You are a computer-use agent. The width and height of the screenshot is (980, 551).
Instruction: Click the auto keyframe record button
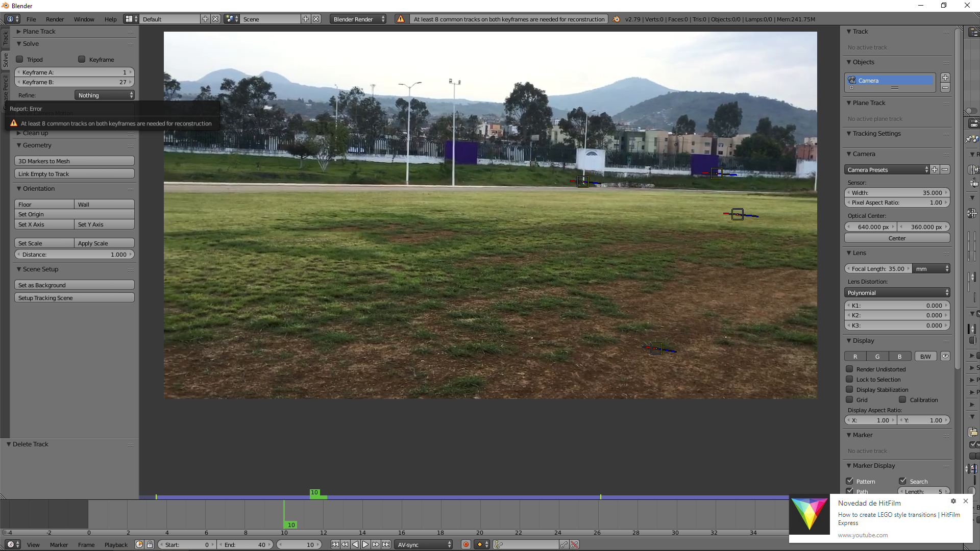pyautogui.click(x=465, y=544)
